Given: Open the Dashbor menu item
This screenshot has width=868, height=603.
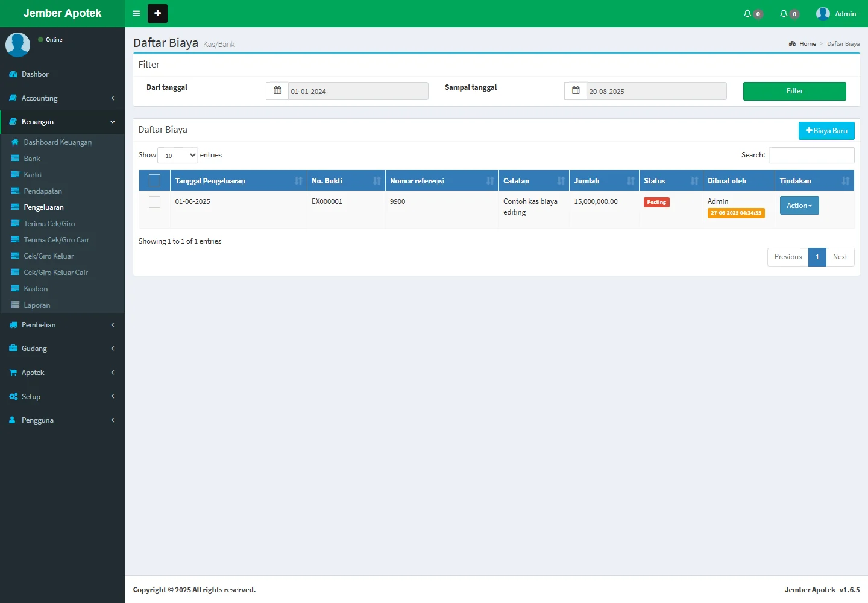Looking at the screenshot, I should [x=35, y=74].
